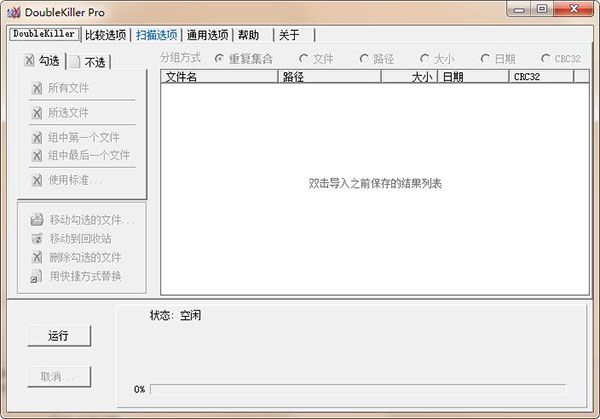Select 组中最后一个文件 icon
This screenshot has width=600, height=419.
coord(37,156)
